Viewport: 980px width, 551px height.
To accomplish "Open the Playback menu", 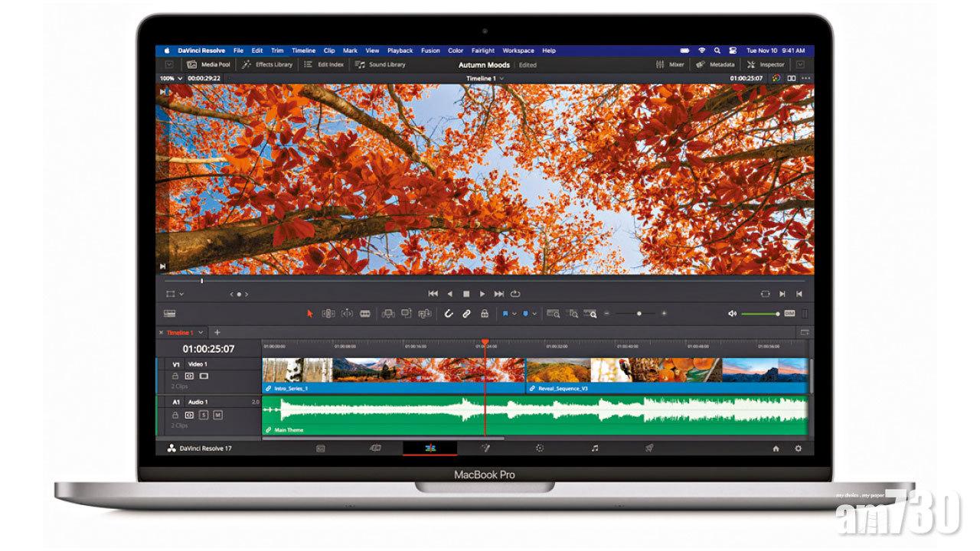I will tap(400, 51).
